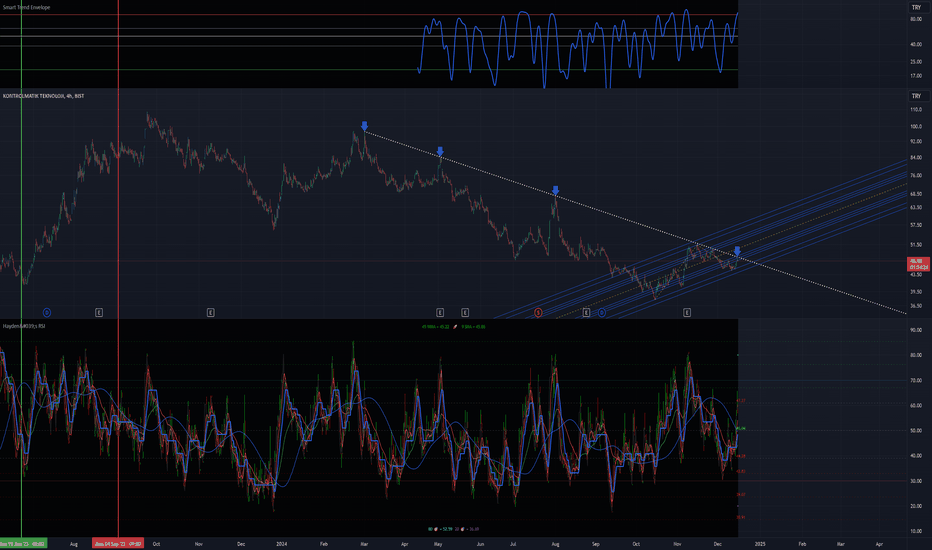The width and height of the screenshot is (932, 550).
Task: Click the 30.00 level on RSI axis
Action: pos(916,481)
